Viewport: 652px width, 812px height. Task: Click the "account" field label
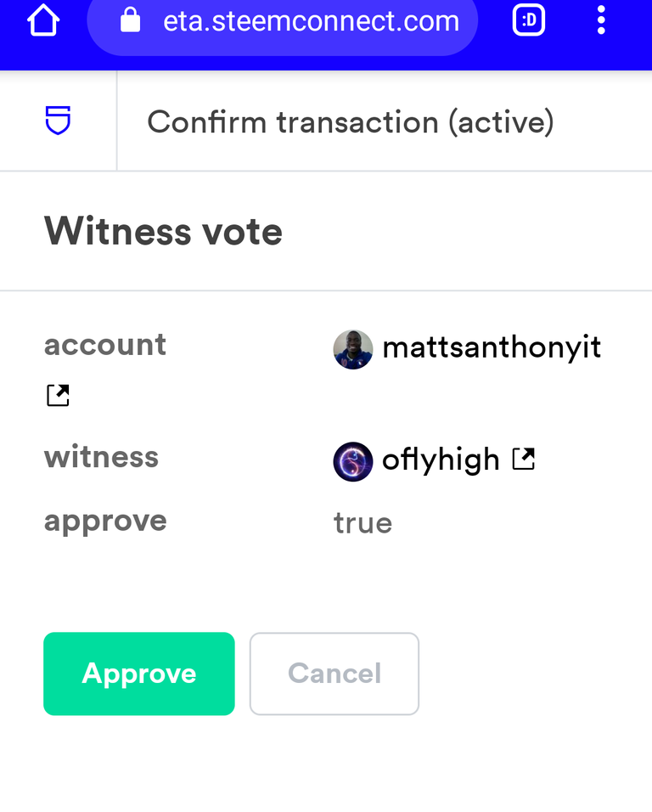(x=105, y=345)
